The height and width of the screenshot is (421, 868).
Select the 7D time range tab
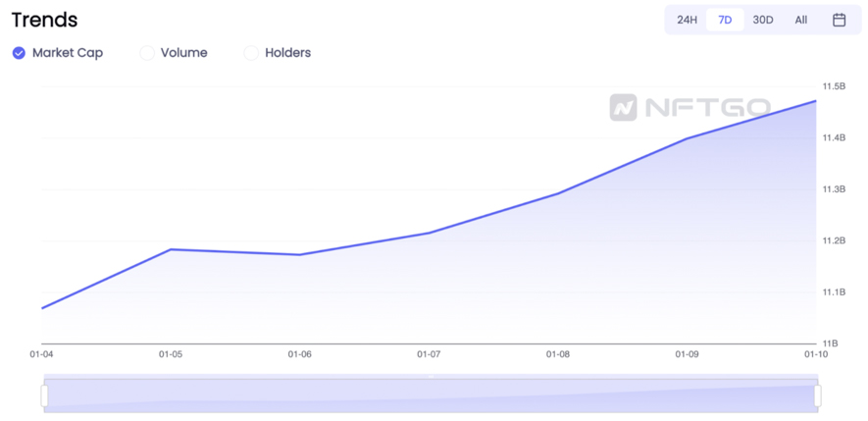point(725,20)
